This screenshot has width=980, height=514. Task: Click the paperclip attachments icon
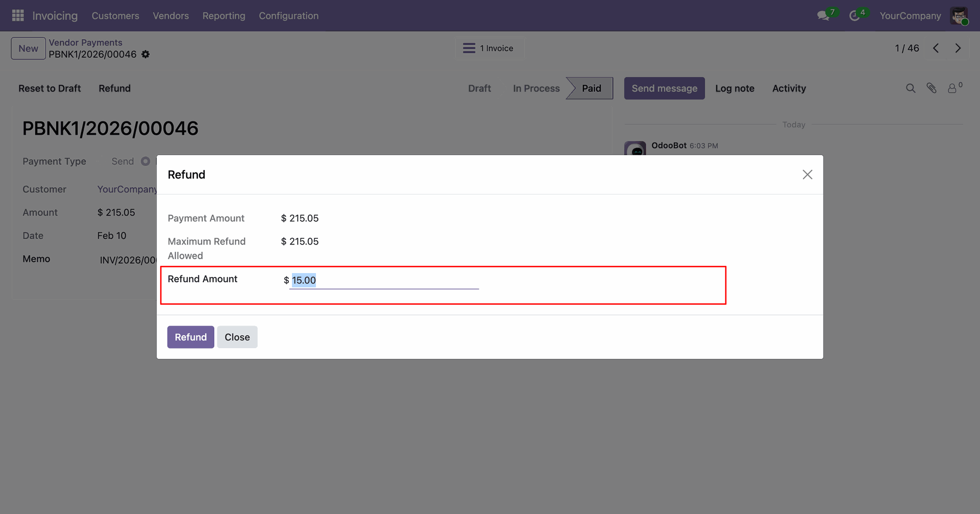pyautogui.click(x=932, y=88)
